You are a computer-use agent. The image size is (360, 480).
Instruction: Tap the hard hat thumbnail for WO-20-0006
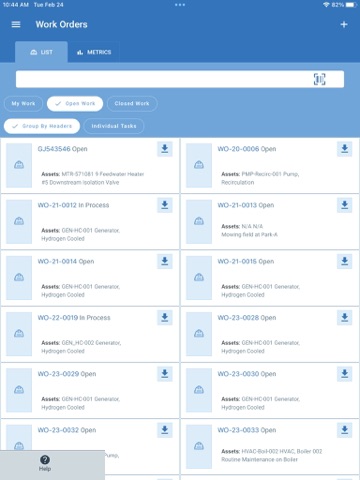pyautogui.click(x=199, y=165)
